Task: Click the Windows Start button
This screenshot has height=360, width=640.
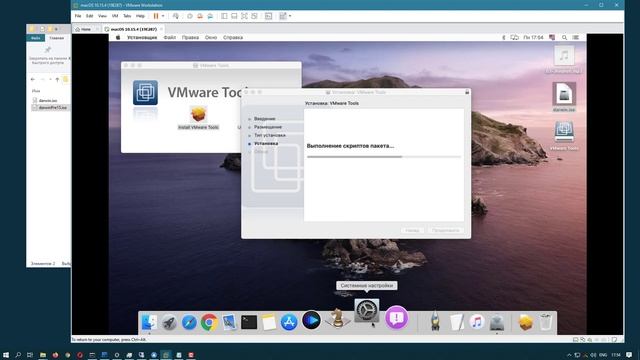Action: pyautogui.click(x=6, y=355)
